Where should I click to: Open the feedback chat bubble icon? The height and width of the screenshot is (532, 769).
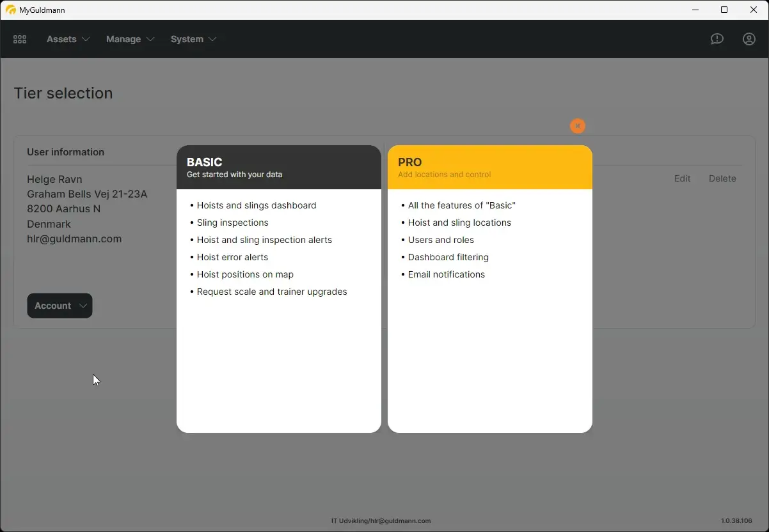click(x=717, y=39)
